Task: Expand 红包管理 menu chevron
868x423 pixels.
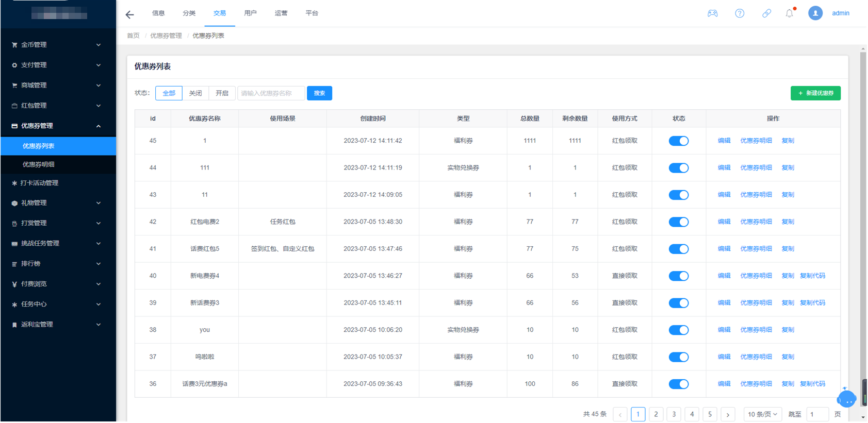Action: 99,106
